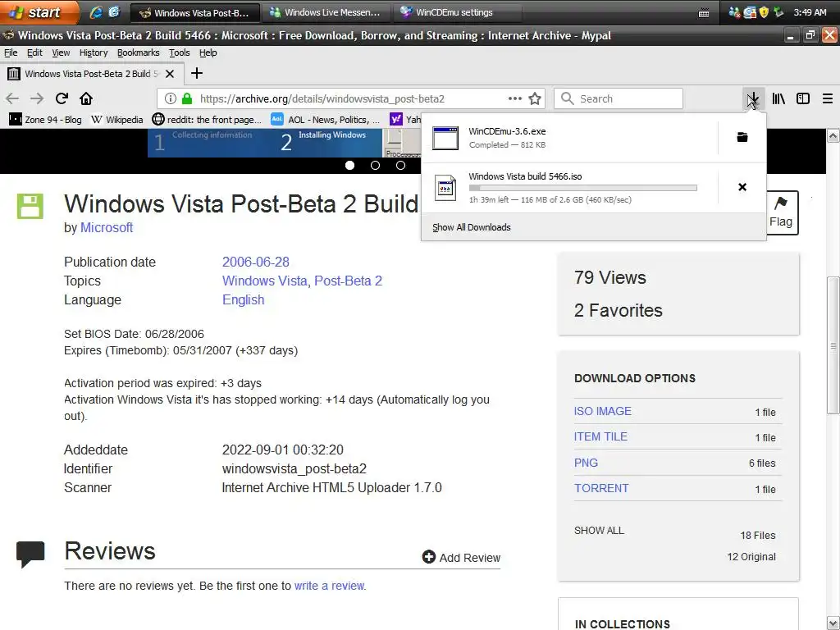The height and width of the screenshot is (630, 840).
Task: Click in the browser Search field
Action: tap(619, 98)
